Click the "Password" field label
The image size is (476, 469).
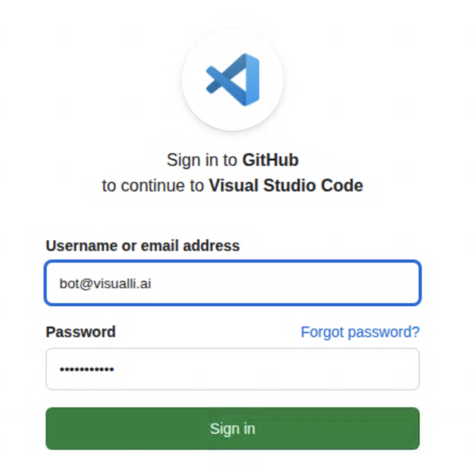point(80,332)
